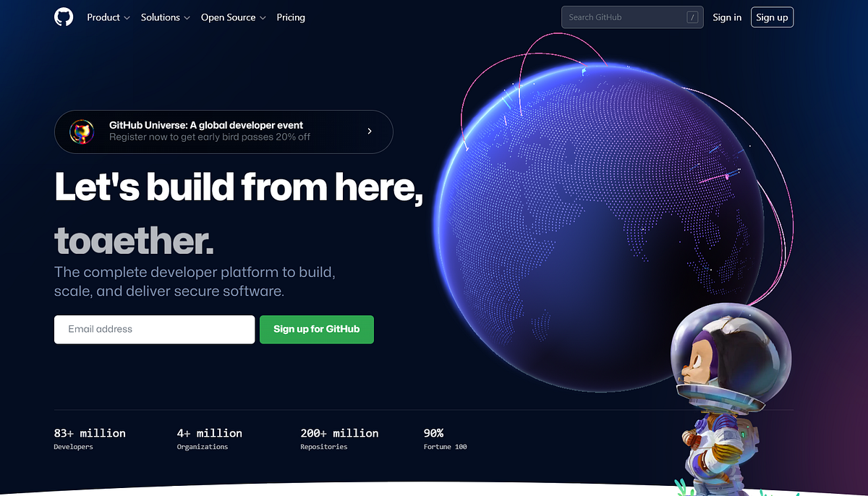The height and width of the screenshot is (496, 868).
Task: Click the Sign up button in header
Action: (x=772, y=17)
